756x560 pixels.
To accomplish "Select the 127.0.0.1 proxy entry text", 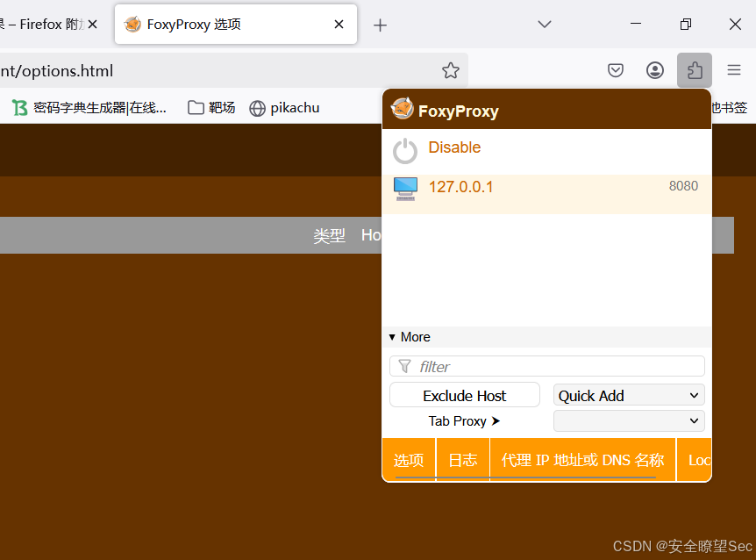I will coord(461,187).
